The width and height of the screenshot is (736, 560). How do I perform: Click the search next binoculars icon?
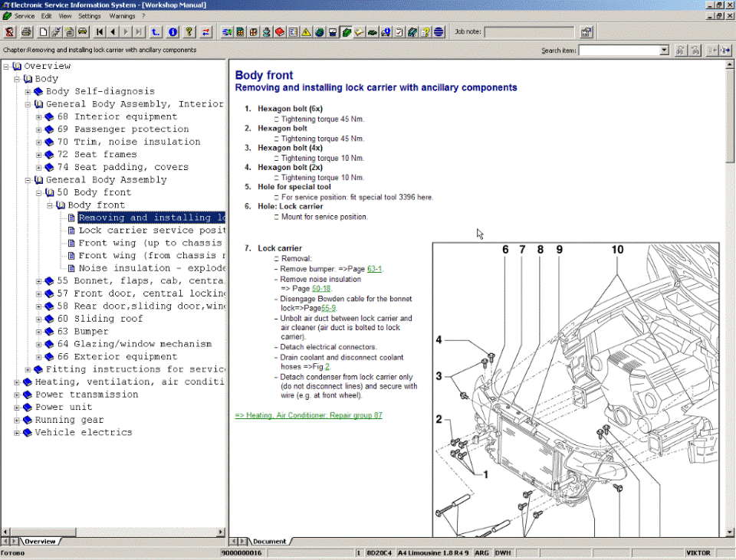pos(695,51)
